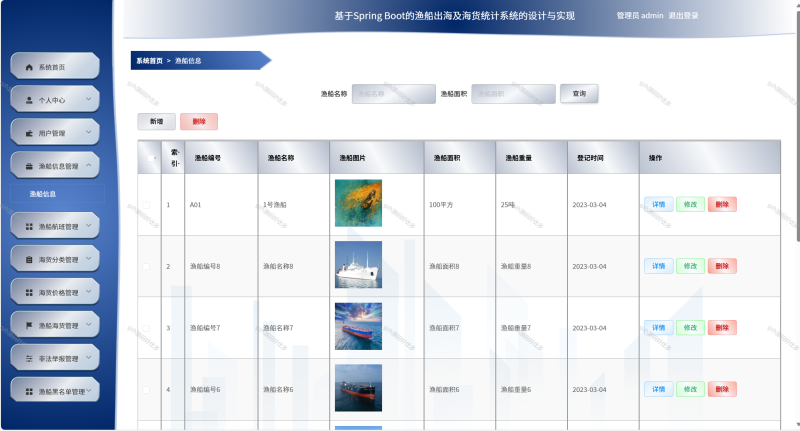Click the grid icon for 海货价格管理
The height and width of the screenshot is (431, 800).
29,293
